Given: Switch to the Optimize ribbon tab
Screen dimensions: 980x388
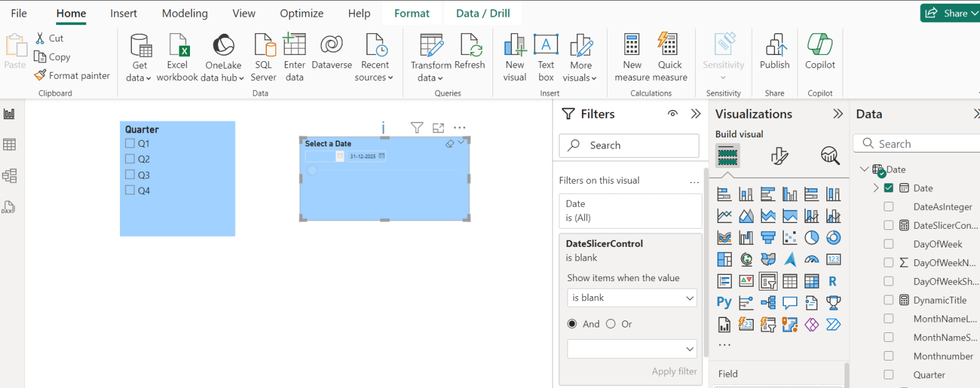Looking at the screenshot, I should tap(302, 13).
